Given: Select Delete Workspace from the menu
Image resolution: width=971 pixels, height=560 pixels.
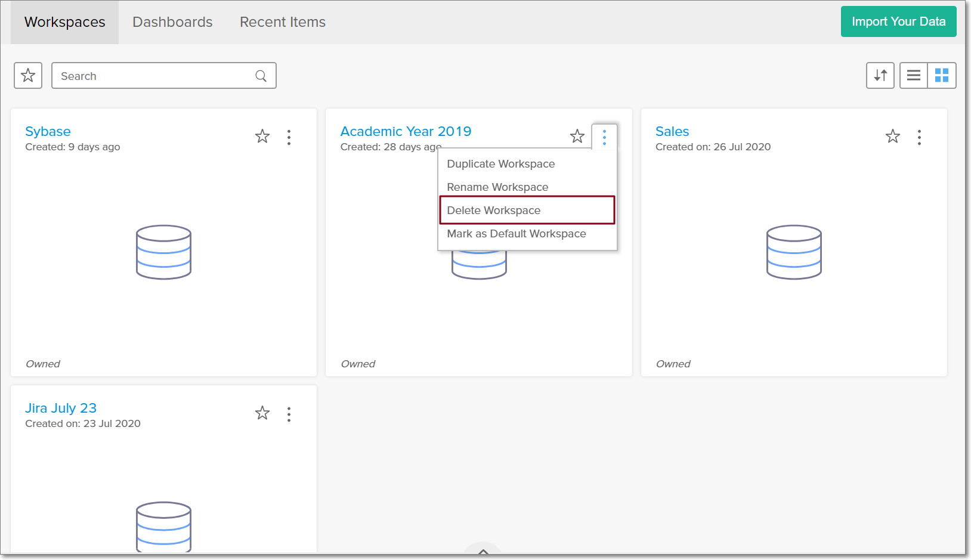Looking at the screenshot, I should click(x=493, y=210).
